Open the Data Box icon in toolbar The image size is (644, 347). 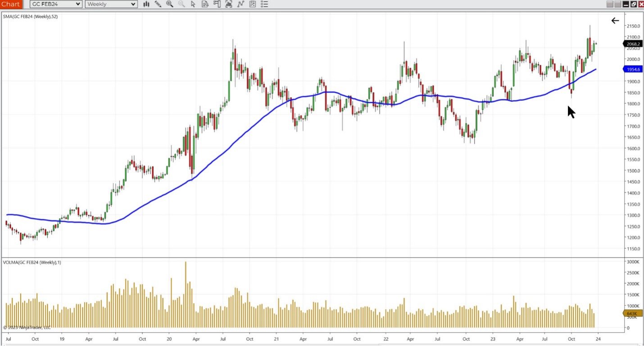[205, 4]
